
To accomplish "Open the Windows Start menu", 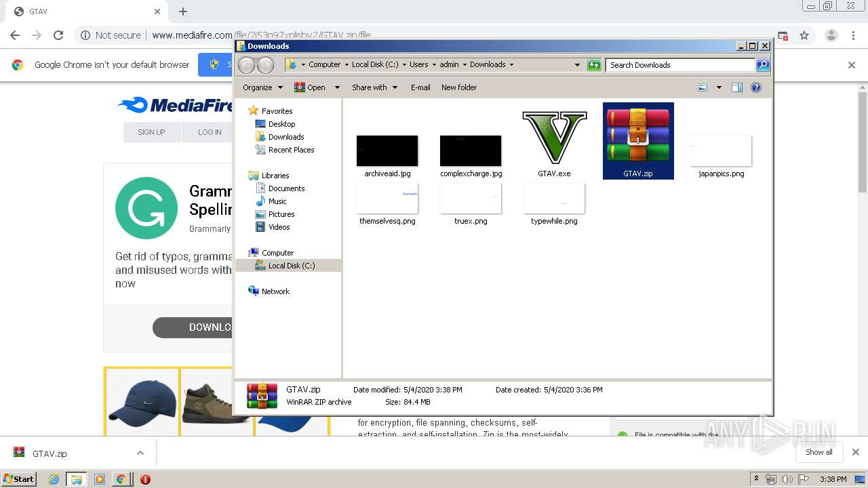I will click(x=19, y=479).
